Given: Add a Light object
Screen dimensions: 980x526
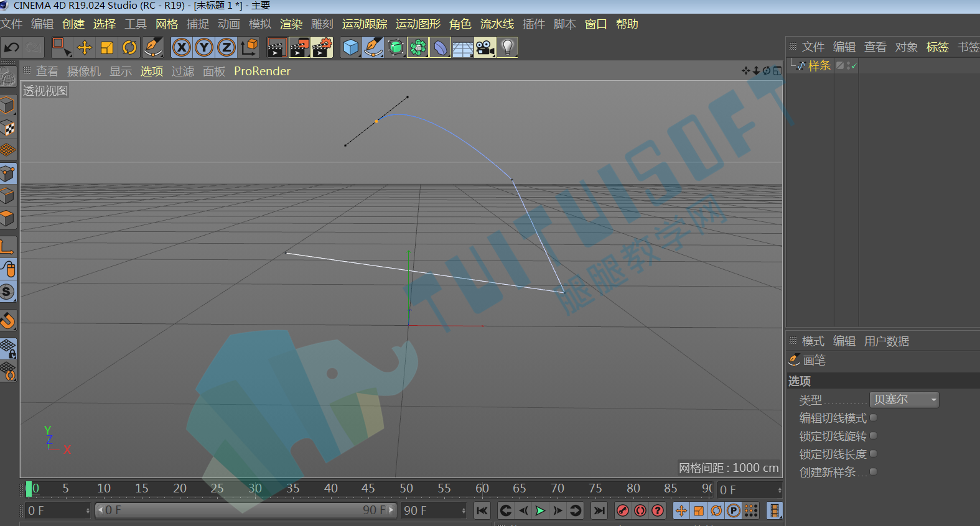Looking at the screenshot, I should click(508, 47).
